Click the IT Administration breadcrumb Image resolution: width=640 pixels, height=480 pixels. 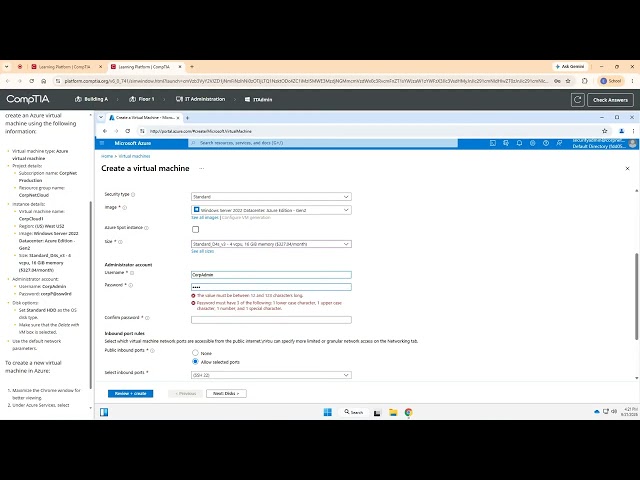(200, 99)
